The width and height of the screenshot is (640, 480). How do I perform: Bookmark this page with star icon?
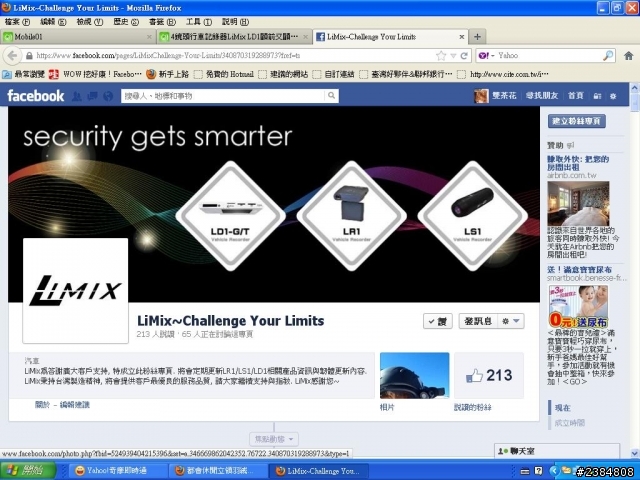[x=441, y=56]
